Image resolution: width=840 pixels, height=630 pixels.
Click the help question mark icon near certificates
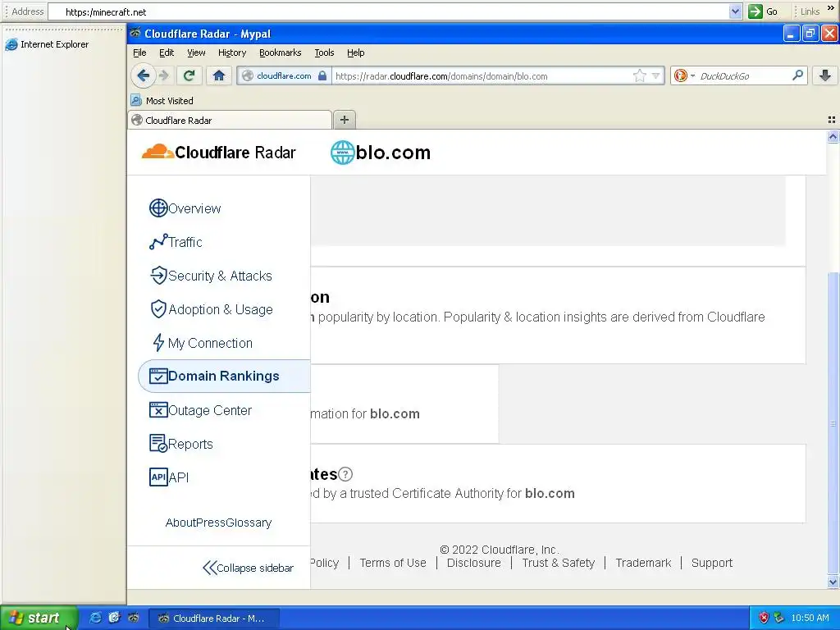345,474
